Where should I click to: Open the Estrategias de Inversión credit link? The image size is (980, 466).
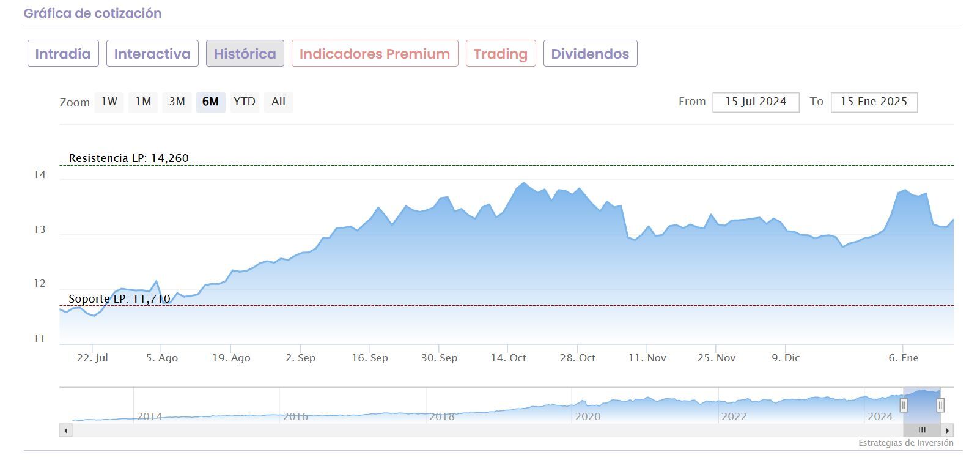tap(905, 443)
